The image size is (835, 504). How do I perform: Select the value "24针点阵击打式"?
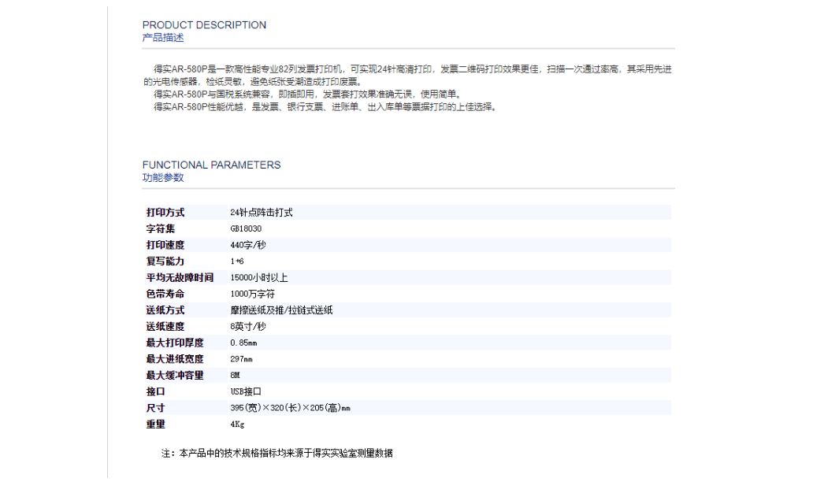point(262,213)
